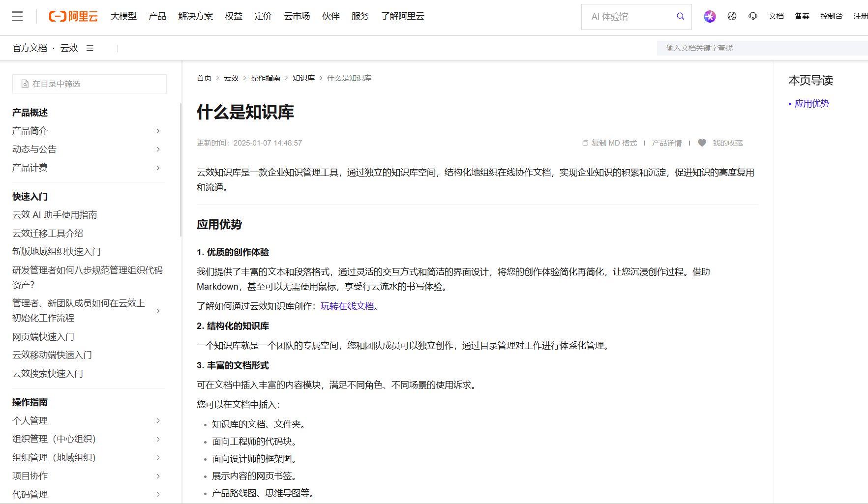Open 云市场 navigation item
Screen dimensions: 868x504
297,16
